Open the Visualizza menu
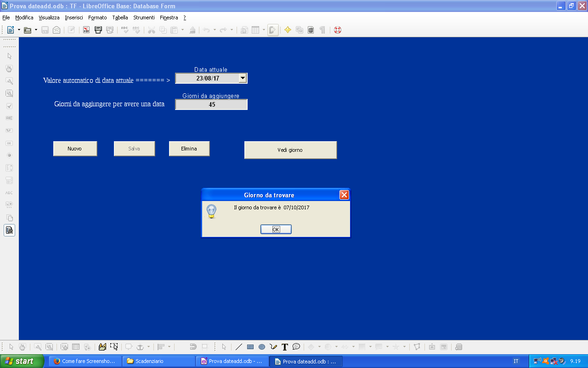588x368 pixels. click(x=49, y=17)
